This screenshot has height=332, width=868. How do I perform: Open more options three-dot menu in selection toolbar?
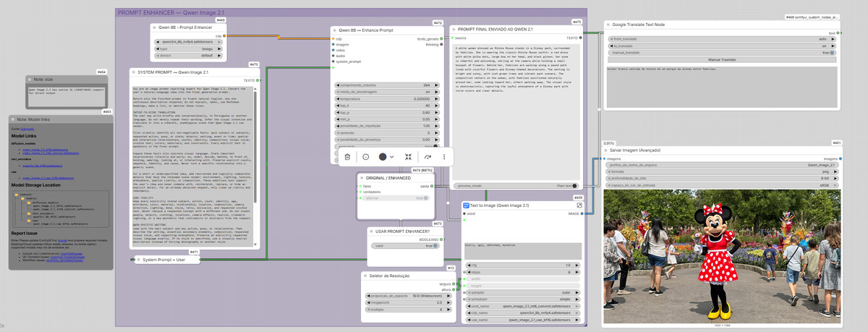443,157
